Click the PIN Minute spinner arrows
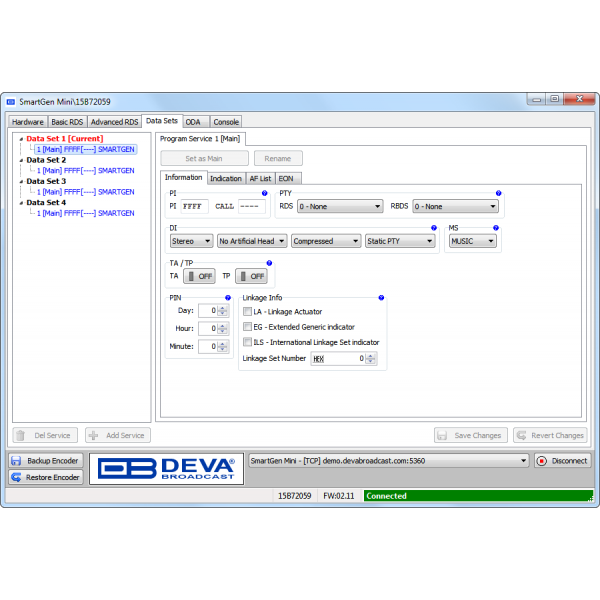 click(x=222, y=346)
